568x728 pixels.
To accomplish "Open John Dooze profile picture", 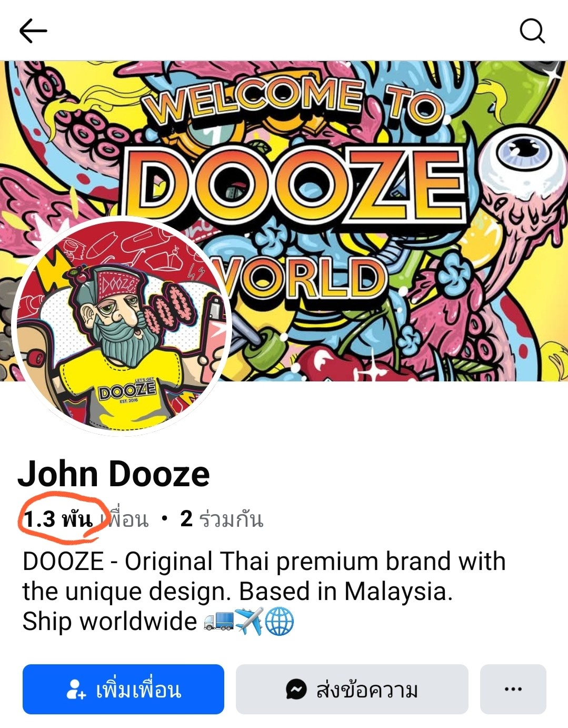I will [x=121, y=326].
